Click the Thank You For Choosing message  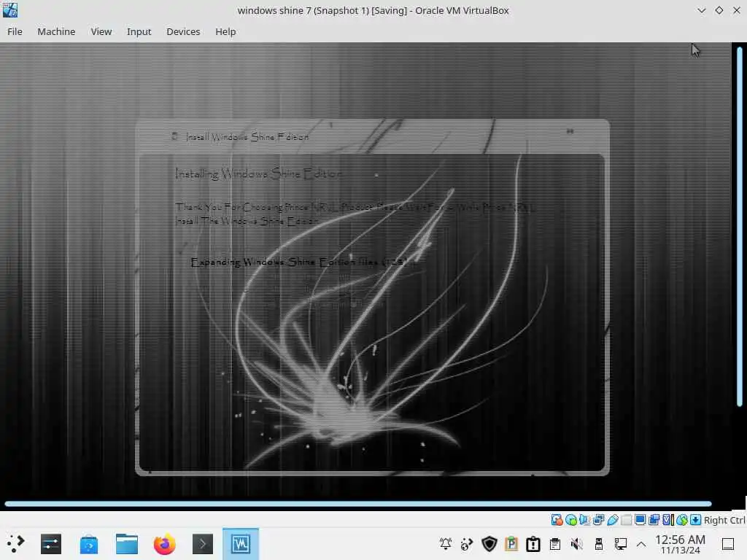(355, 214)
